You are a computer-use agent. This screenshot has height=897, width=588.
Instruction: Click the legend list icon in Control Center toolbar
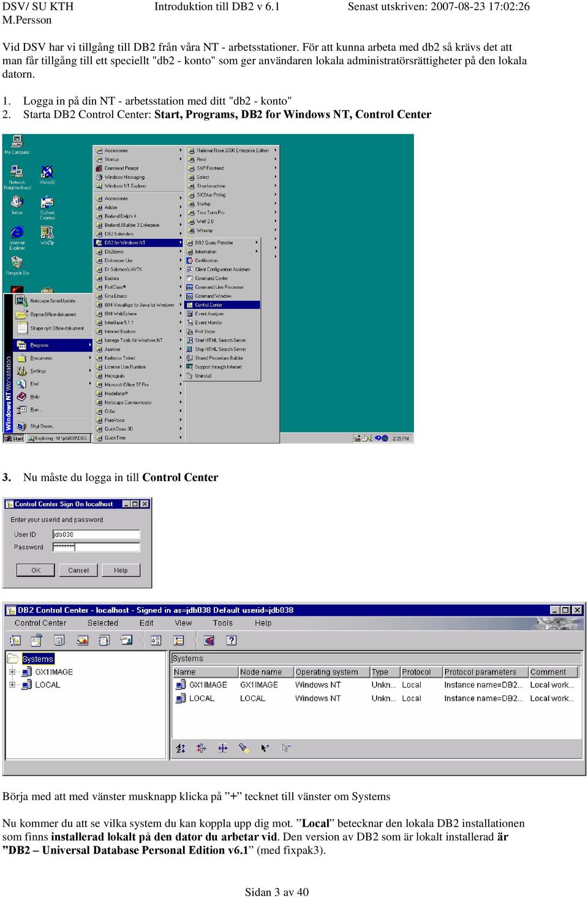coord(179,640)
